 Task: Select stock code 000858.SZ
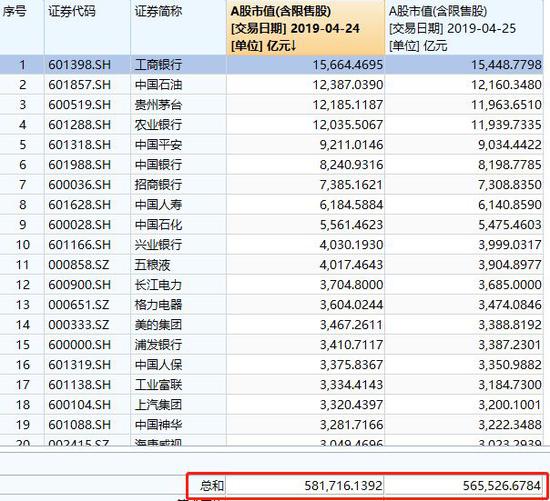point(79,265)
